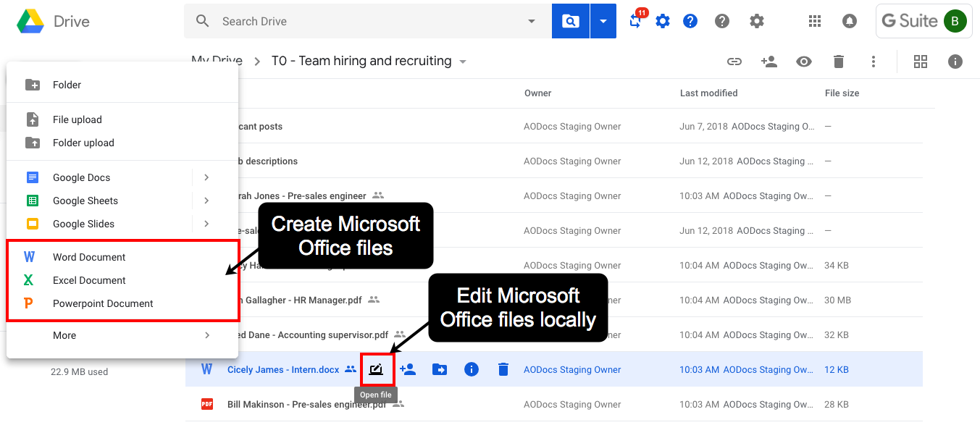
Task: Open the Google apps grid
Action: click(815, 21)
